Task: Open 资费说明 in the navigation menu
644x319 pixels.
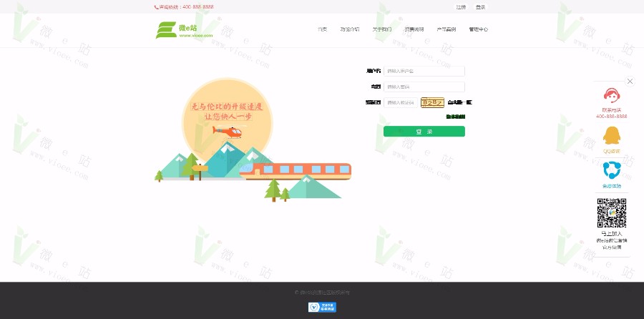Action: tap(414, 29)
